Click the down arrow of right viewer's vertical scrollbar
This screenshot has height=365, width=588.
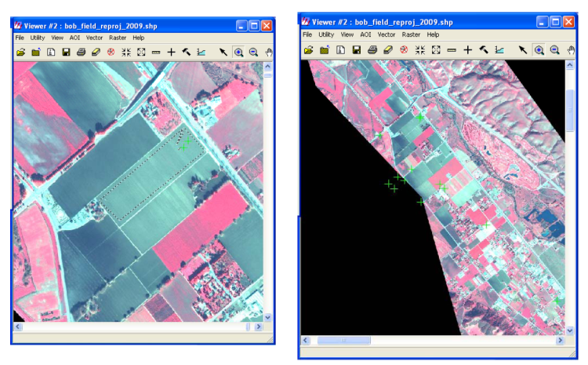click(570, 330)
